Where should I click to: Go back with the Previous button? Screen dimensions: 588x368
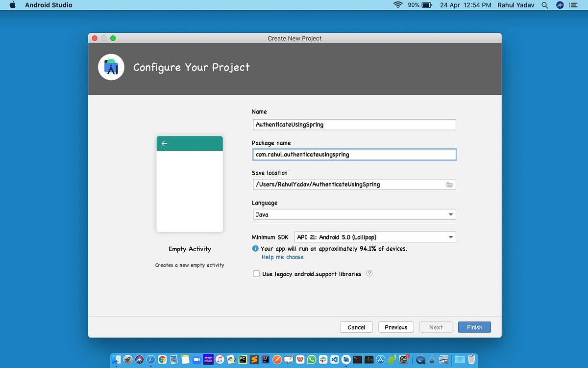[396, 327]
